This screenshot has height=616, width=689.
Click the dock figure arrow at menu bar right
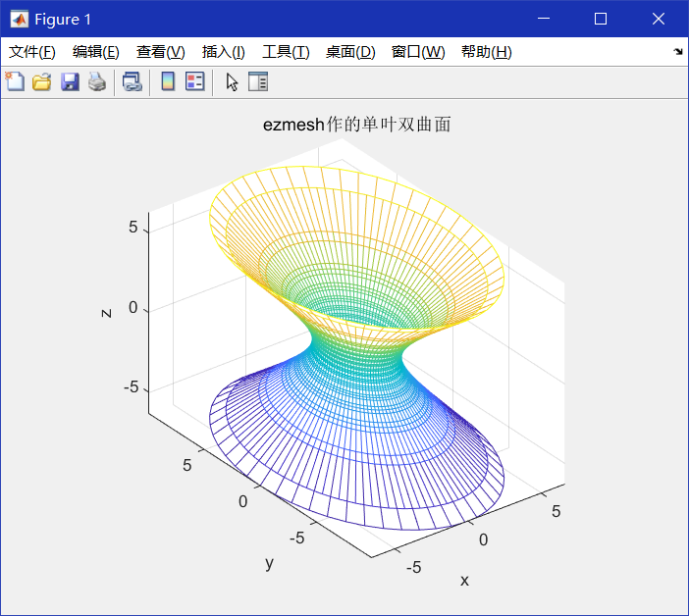point(677,52)
